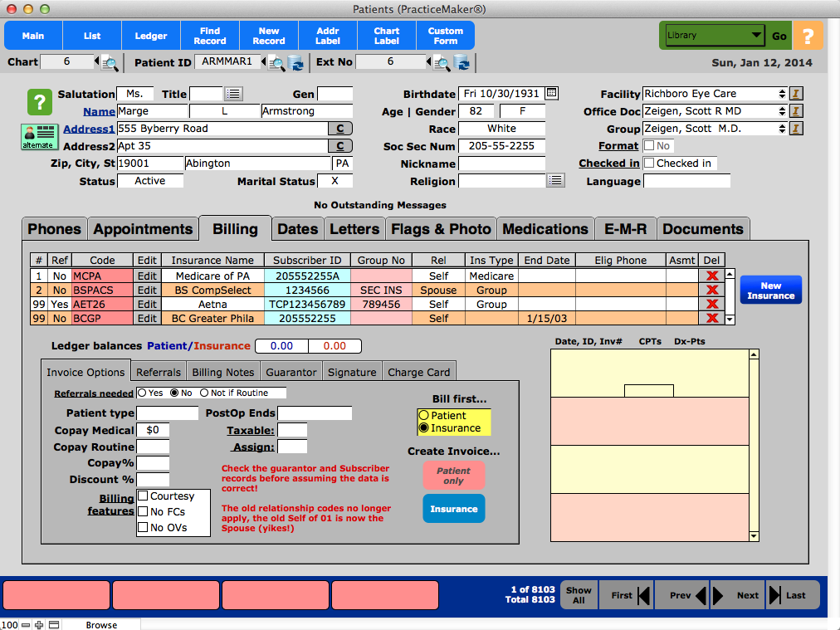Click the Language input field
840x630 pixels.
click(x=686, y=181)
